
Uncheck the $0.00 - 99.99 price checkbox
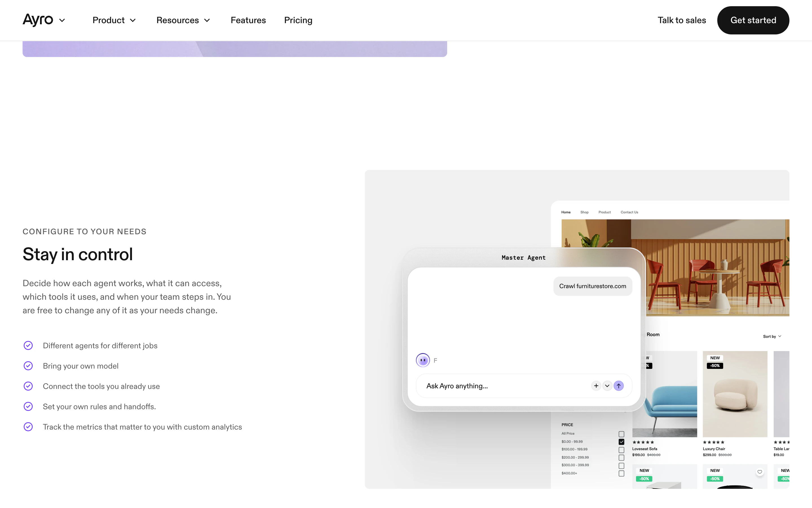pyautogui.click(x=621, y=442)
